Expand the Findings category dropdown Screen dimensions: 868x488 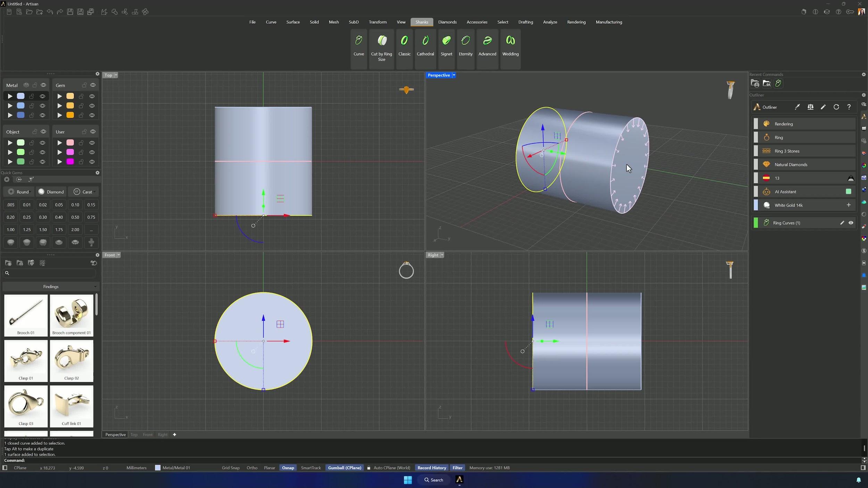[x=51, y=286]
